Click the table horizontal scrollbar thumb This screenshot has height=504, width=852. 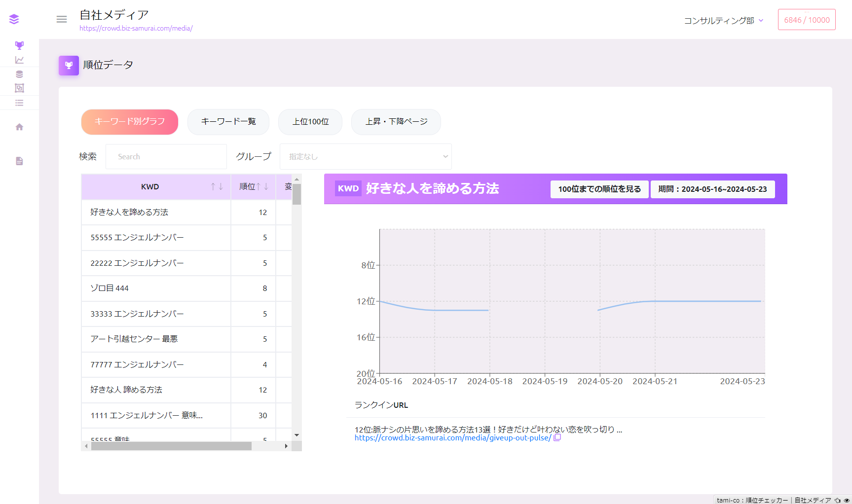(171, 446)
